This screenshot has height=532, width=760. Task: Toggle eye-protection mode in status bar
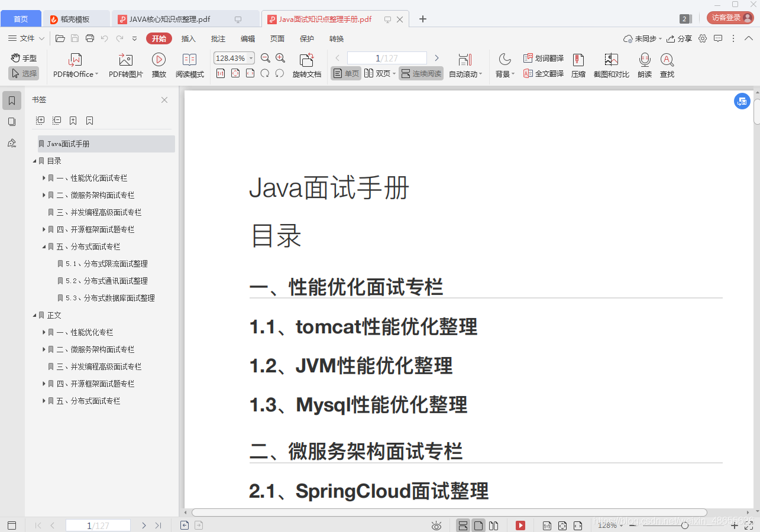tap(436, 525)
